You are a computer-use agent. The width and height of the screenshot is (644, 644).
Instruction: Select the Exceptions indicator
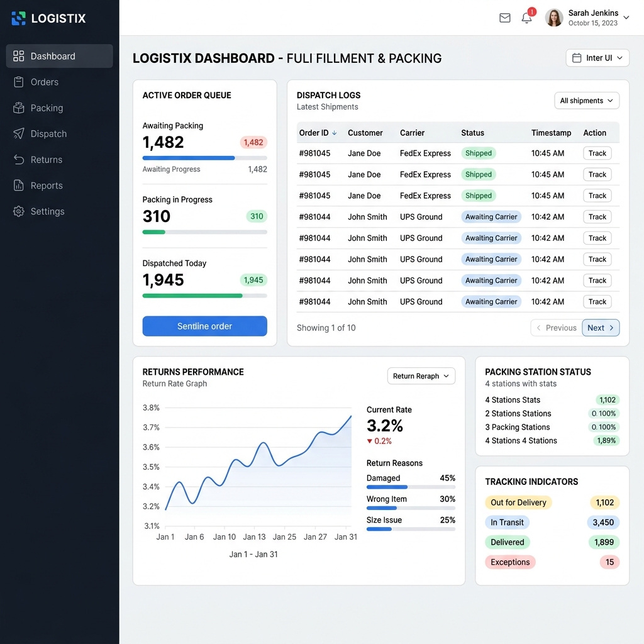click(x=510, y=562)
